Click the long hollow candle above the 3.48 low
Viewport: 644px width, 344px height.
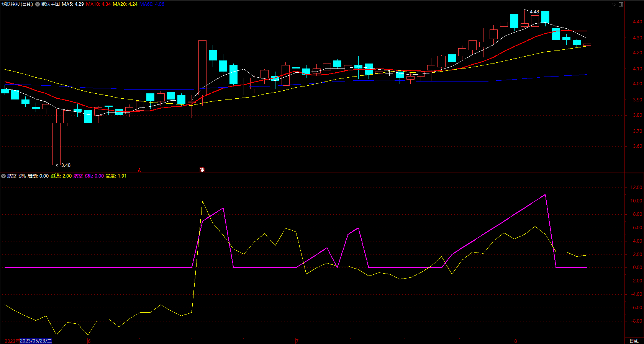pyautogui.click(x=56, y=144)
